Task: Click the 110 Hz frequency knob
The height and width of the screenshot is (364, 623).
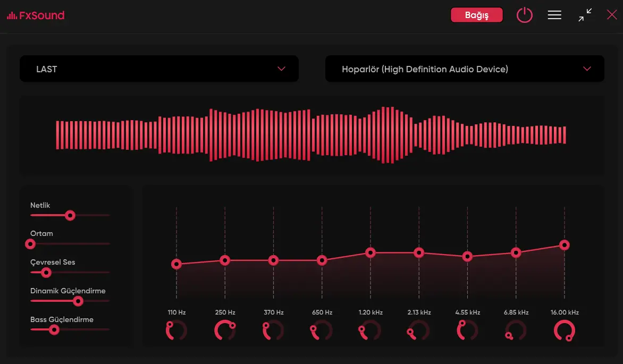Action: pyautogui.click(x=176, y=331)
